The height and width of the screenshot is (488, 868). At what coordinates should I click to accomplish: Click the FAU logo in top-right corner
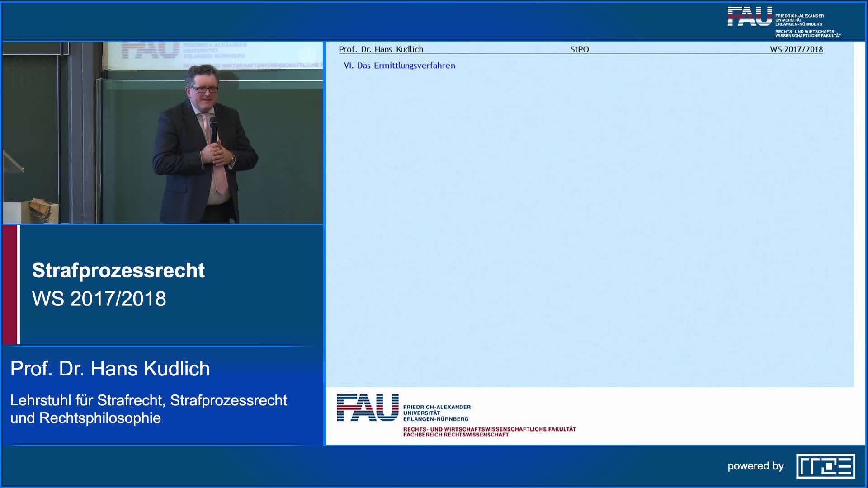(750, 17)
